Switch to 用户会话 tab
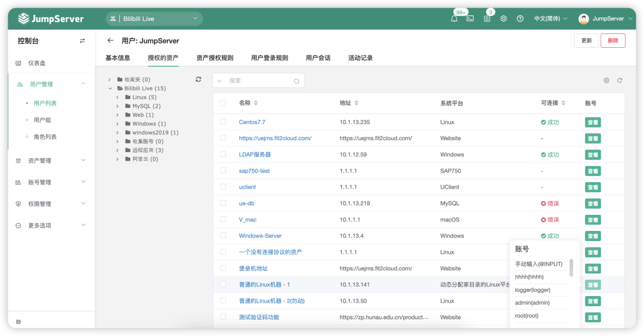644x336 pixels. (318, 58)
